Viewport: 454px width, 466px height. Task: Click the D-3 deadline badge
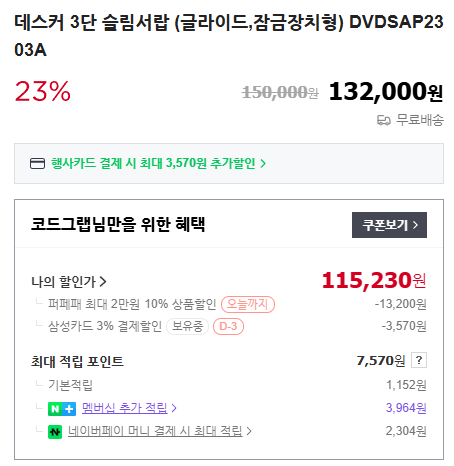228,326
